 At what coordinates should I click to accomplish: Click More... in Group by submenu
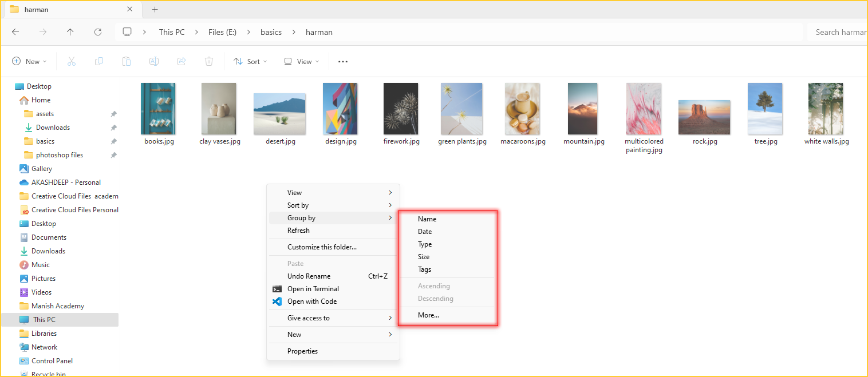pos(428,315)
